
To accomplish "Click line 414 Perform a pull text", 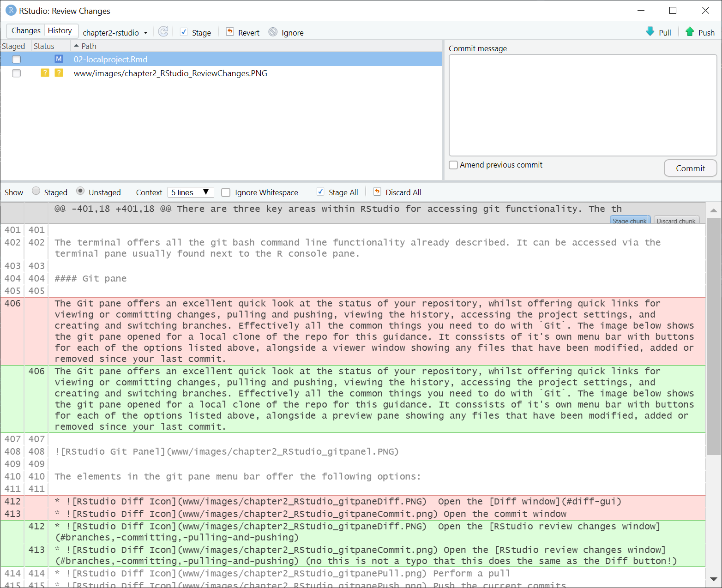I will coord(283,573).
